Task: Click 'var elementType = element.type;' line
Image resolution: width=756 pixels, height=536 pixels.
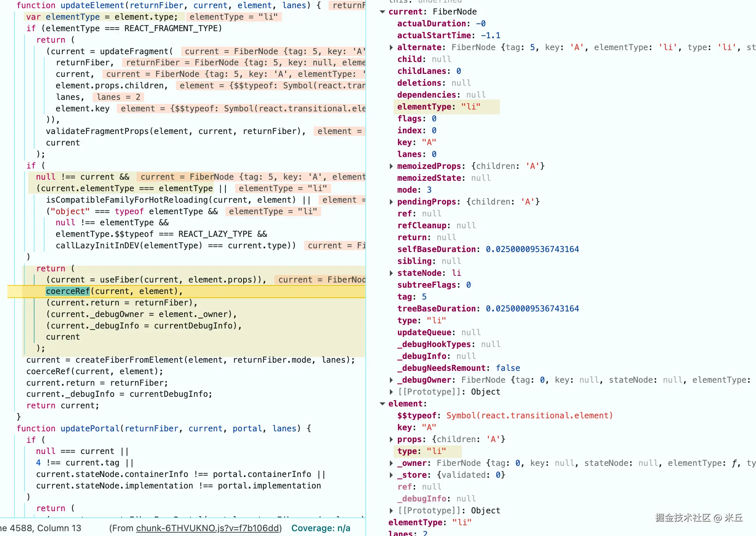Action: [102, 17]
